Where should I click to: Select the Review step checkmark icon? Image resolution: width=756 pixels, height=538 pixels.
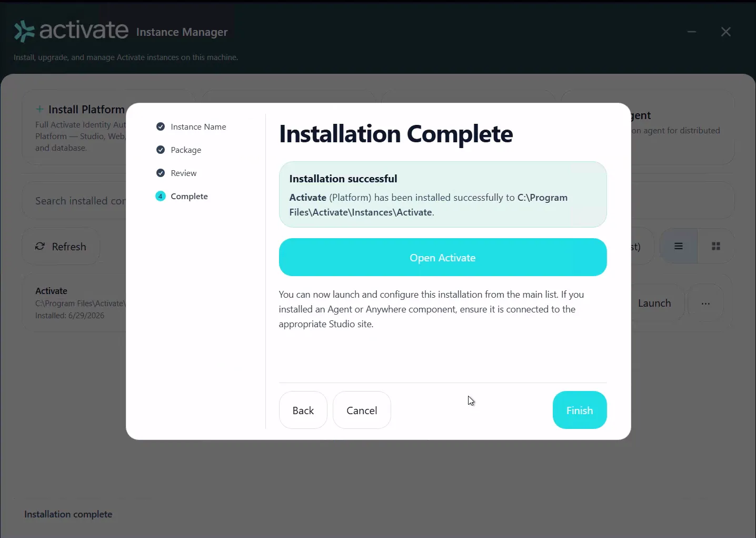tap(161, 173)
